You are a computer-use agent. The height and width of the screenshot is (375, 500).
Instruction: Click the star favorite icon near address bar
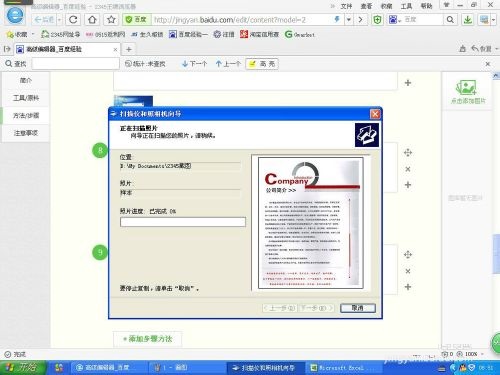pyautogui.click(x=111, y=20)
